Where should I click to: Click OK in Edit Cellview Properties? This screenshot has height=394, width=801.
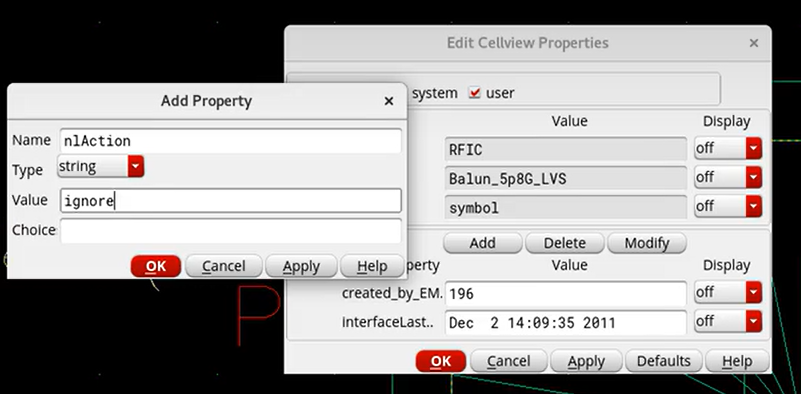point(441,361)
